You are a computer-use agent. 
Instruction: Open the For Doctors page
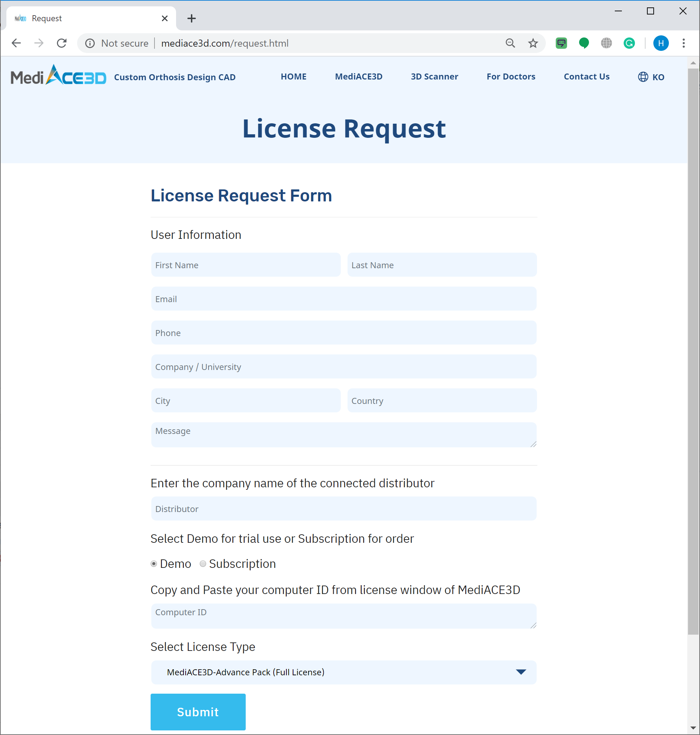coord(511,76)
